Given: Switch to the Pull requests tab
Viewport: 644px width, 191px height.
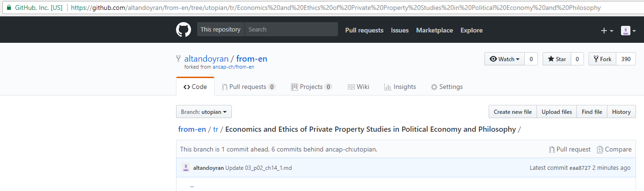Looking at the screenshot, I should click(x=249, y=87).
